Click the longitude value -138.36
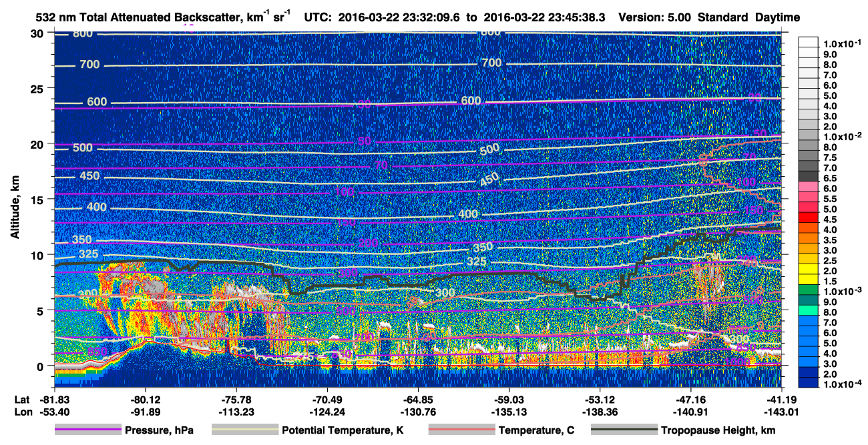 (x=600, y=411)
